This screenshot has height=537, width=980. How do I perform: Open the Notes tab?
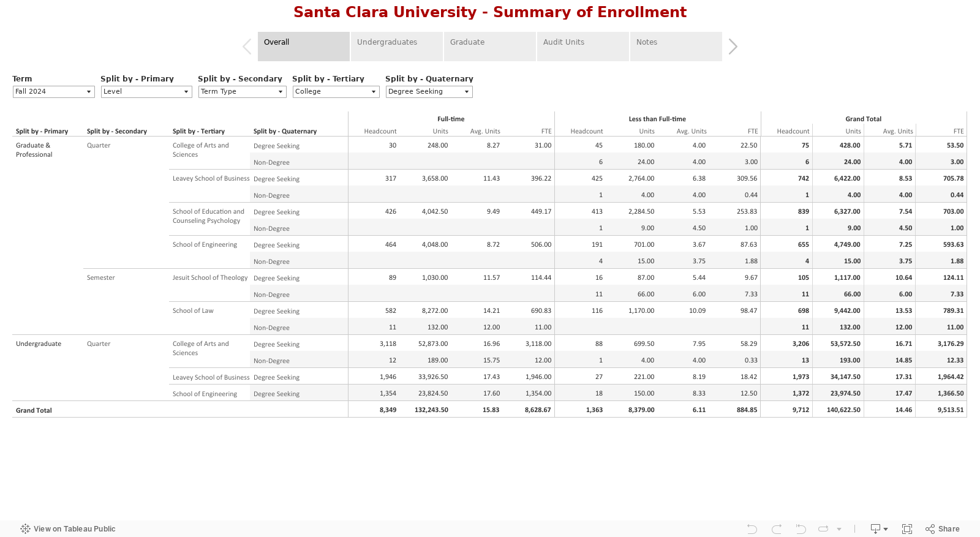point(676,47)
